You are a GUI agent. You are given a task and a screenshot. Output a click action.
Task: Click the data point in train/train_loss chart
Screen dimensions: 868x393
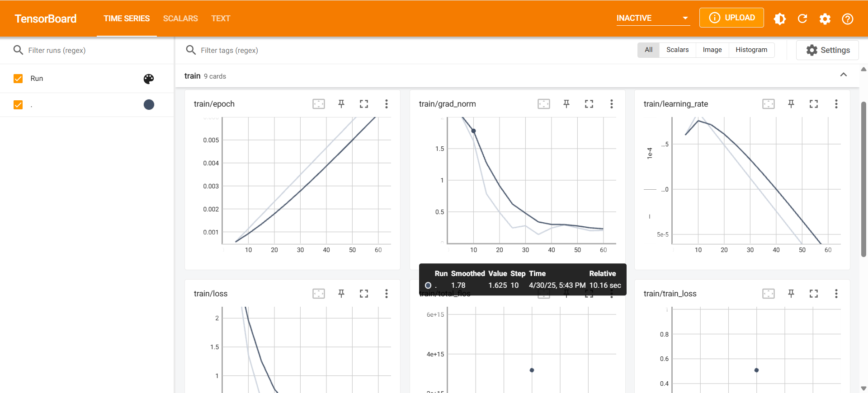[x=757, y=370]
